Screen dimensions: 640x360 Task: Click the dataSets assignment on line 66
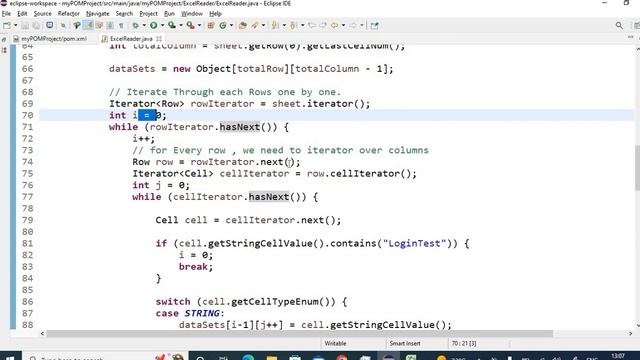coord(251,69)
